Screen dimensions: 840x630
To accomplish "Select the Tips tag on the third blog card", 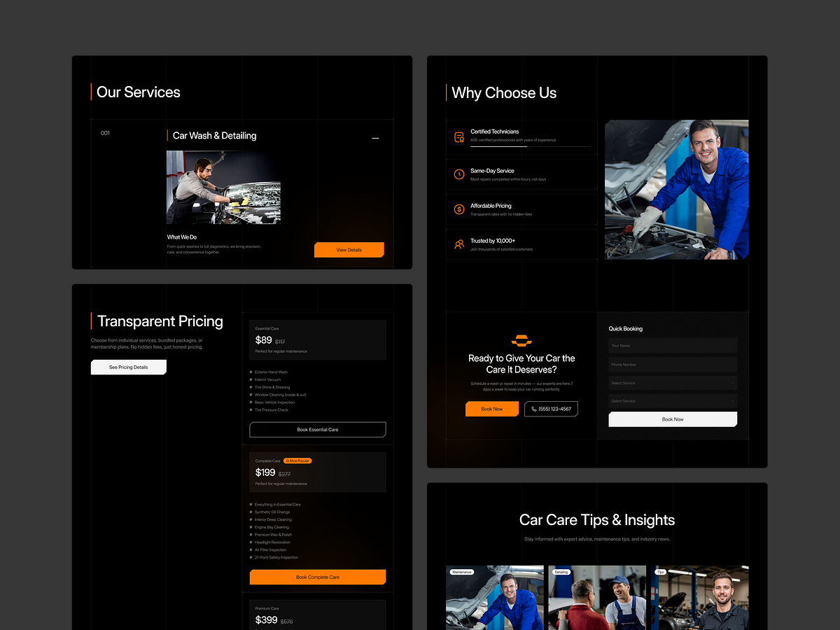I will 659,572.
